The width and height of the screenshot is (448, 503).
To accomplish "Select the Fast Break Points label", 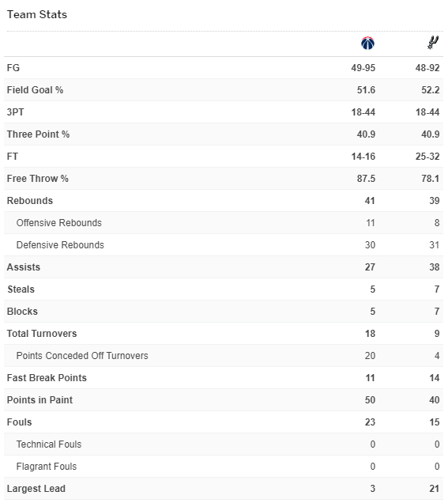I will pyautogui.click(x=47, y=377).
